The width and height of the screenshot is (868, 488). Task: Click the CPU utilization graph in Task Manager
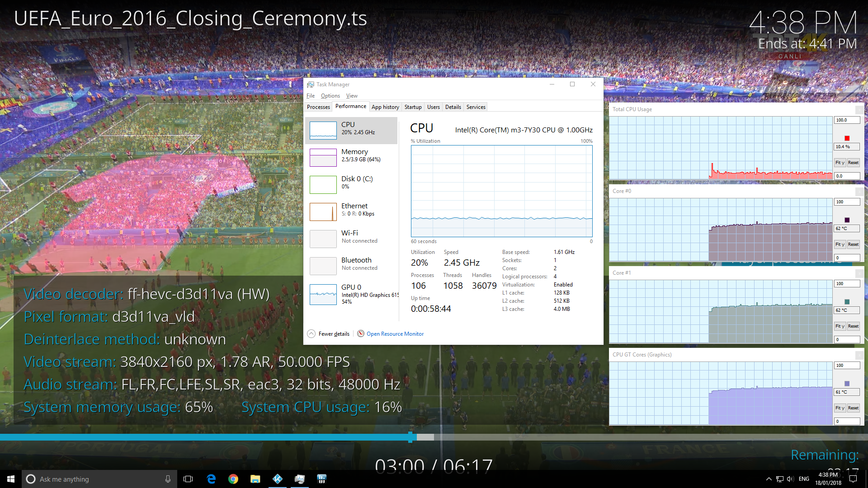[x=501, y=191]
